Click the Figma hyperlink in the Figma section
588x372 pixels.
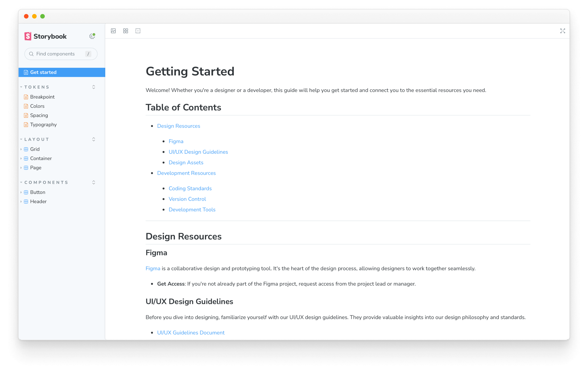click(153, 268)
